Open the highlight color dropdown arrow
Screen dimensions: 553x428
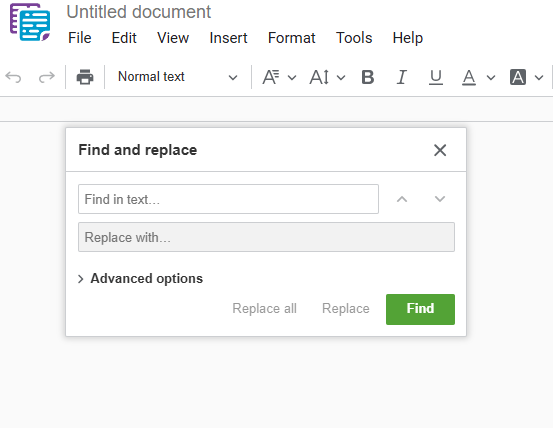(539, 77)
